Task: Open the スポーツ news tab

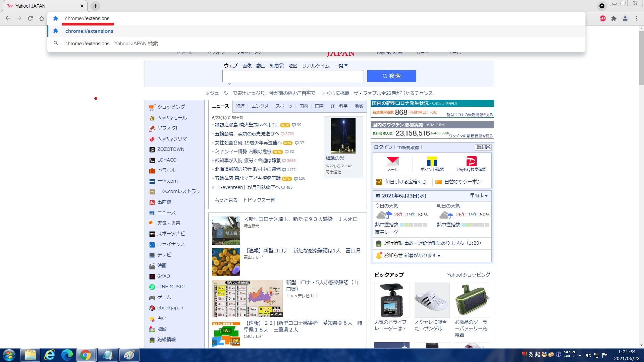Action: tap(284, 106)
